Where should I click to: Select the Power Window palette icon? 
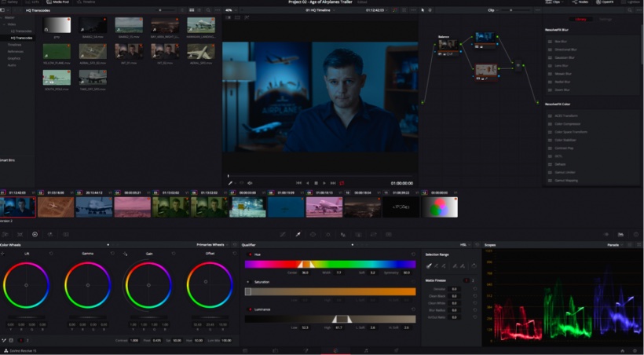(x=313, y=235)
